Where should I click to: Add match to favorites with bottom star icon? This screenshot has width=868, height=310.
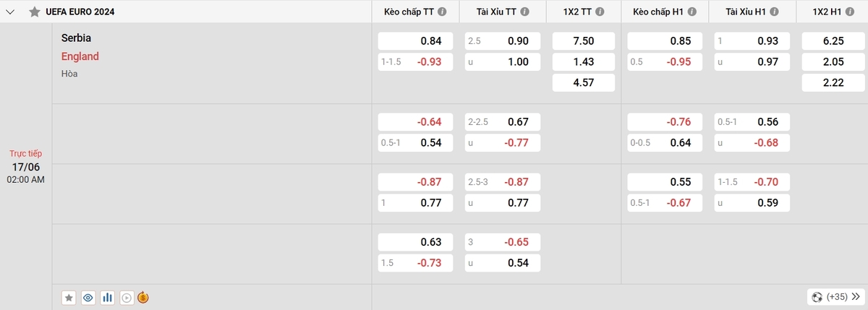[x=69, y=297]
